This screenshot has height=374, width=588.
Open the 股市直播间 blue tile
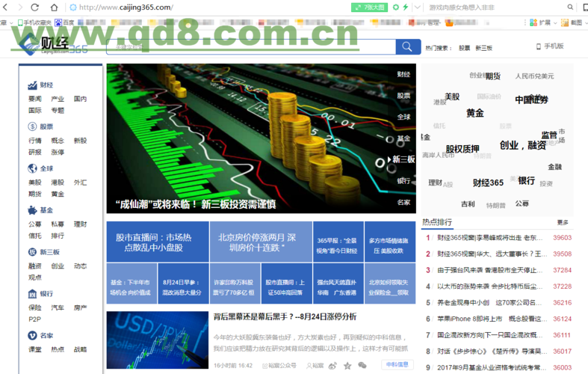(x=158, y=242)
